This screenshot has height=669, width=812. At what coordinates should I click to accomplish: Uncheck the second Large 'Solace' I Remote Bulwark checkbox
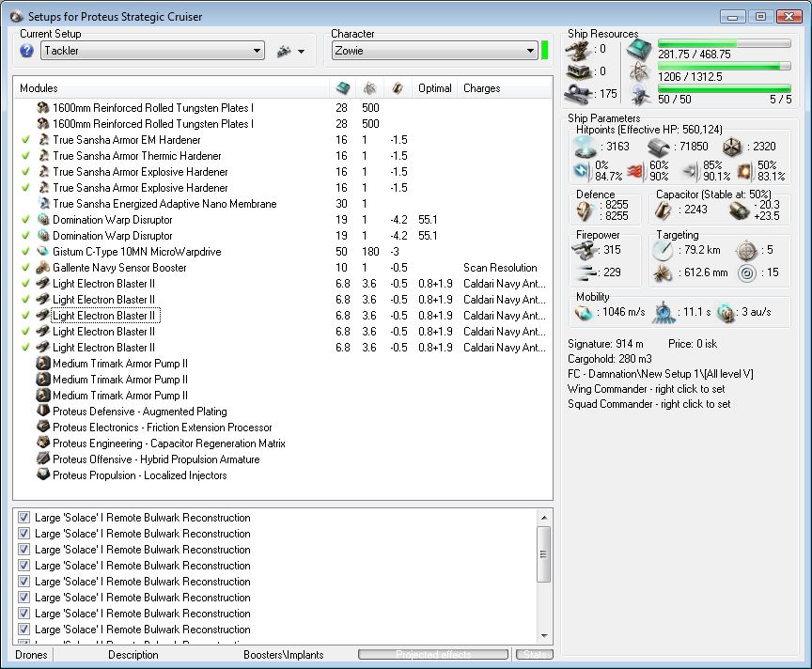pos(23,534)
